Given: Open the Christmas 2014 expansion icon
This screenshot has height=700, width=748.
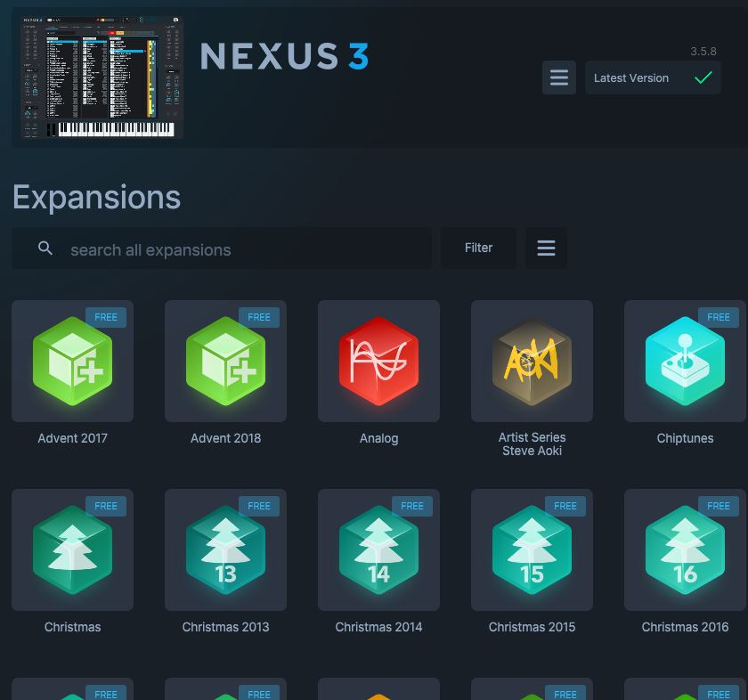Looking at the screenshot, I should (378, 549).
